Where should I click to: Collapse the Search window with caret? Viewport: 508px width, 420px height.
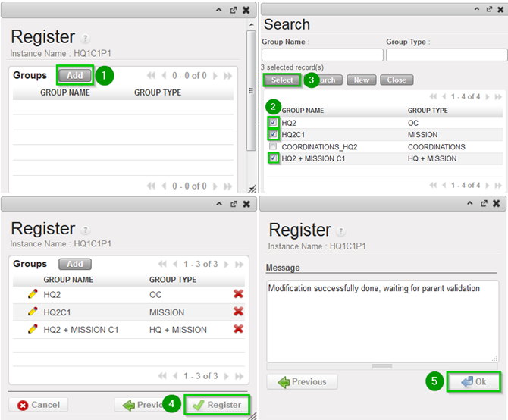click(477, 9)
